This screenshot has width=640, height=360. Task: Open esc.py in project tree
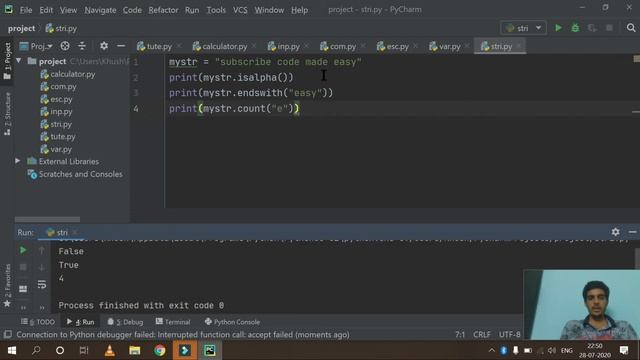click(x=56, y=99)
